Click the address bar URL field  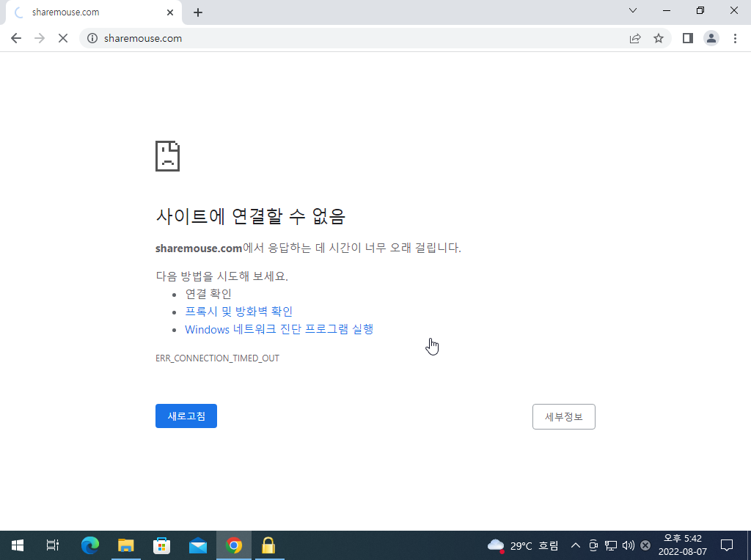tap(352, 38)
